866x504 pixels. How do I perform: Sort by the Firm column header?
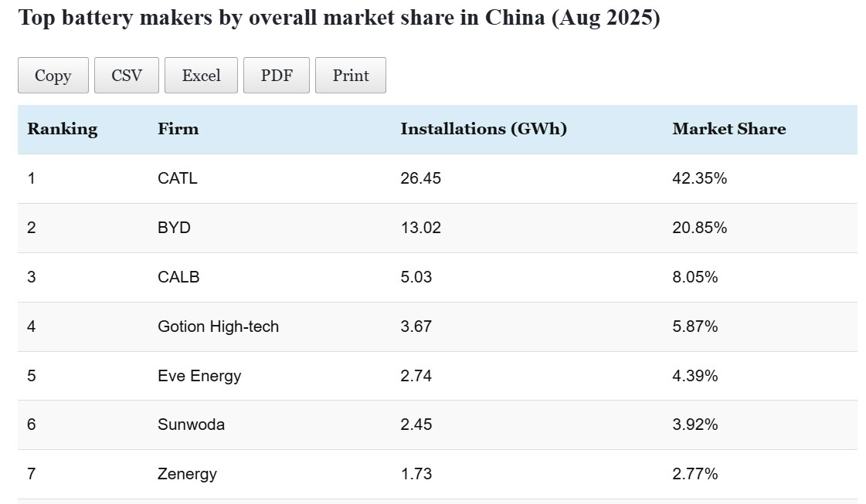[x=178, y=129]
